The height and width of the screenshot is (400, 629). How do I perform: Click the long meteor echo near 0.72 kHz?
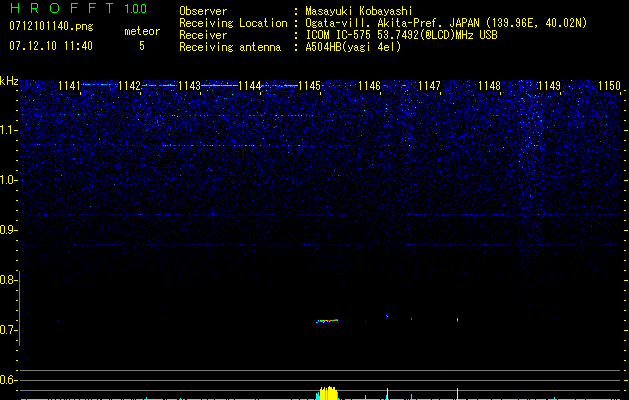(327, 321)
